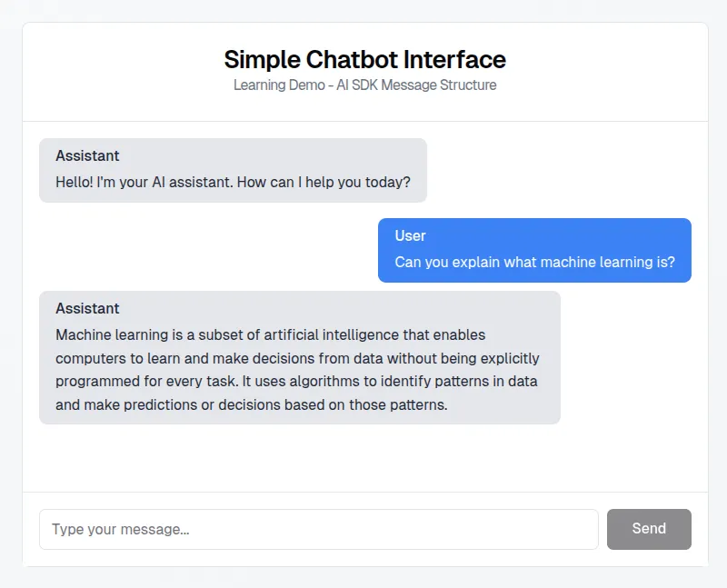Click the 'Simple Chatbot Interface' heading
Viewport: 727px width, 588px height.
(364, 60)
